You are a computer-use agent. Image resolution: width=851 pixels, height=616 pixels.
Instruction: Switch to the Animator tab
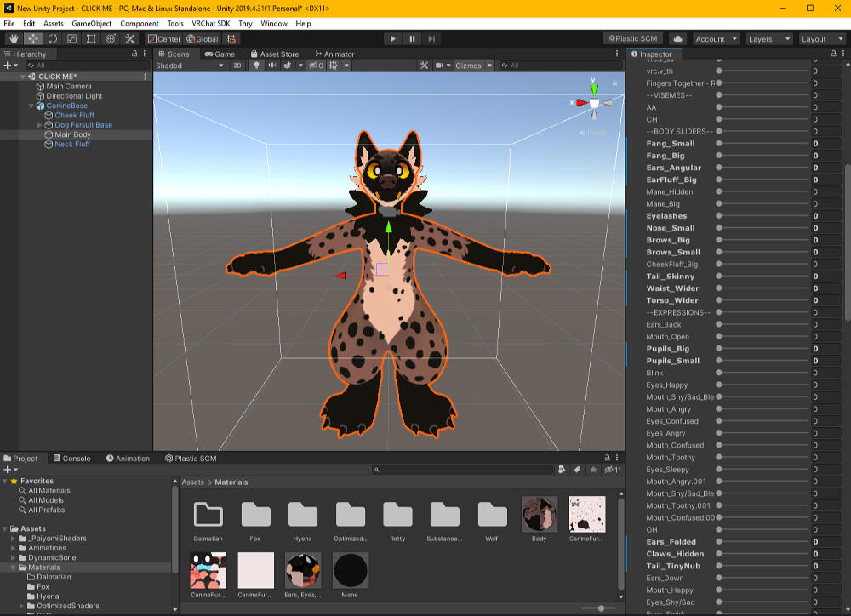[x=334, y=54]
